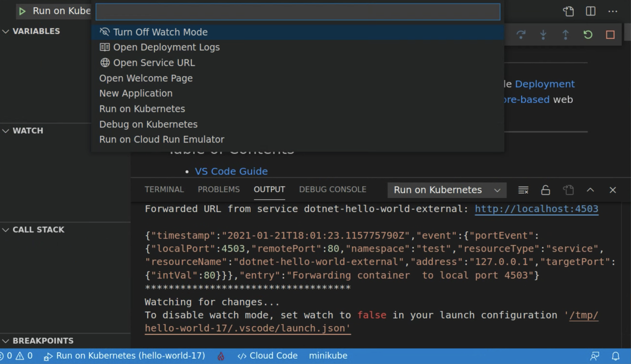The height and width of the screenshot is (364, 631).
Task: Click the globe icon beside Service URL
Action: 105,63
